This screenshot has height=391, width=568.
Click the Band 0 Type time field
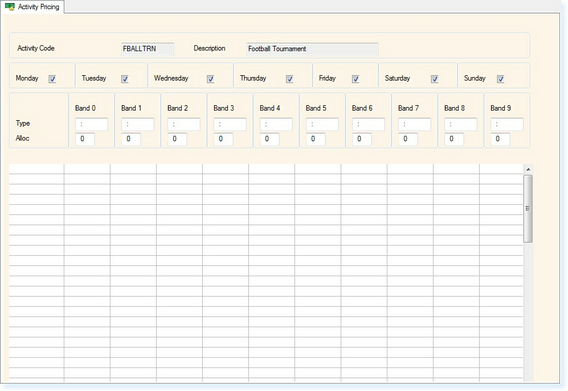coord(91,124)
